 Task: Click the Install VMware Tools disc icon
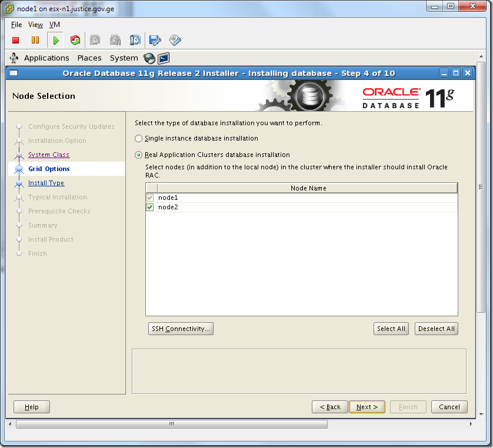[174, 40]
